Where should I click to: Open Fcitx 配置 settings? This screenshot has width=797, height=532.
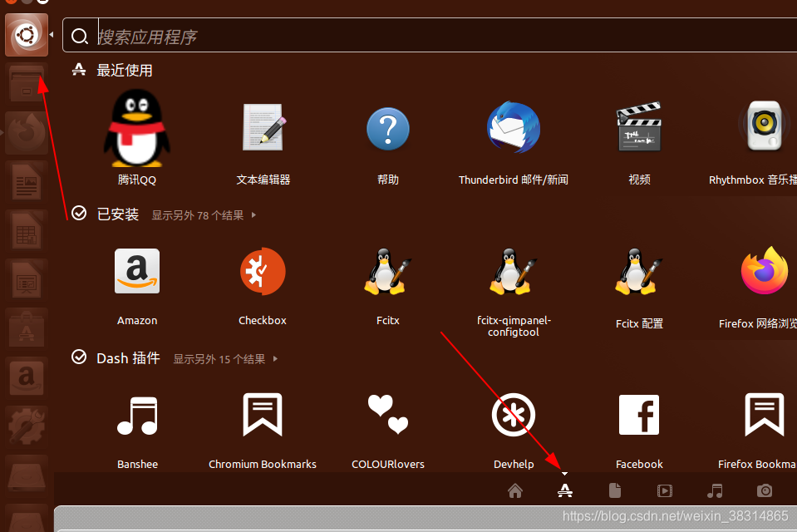pyautogui.click(x=639, y=272)
